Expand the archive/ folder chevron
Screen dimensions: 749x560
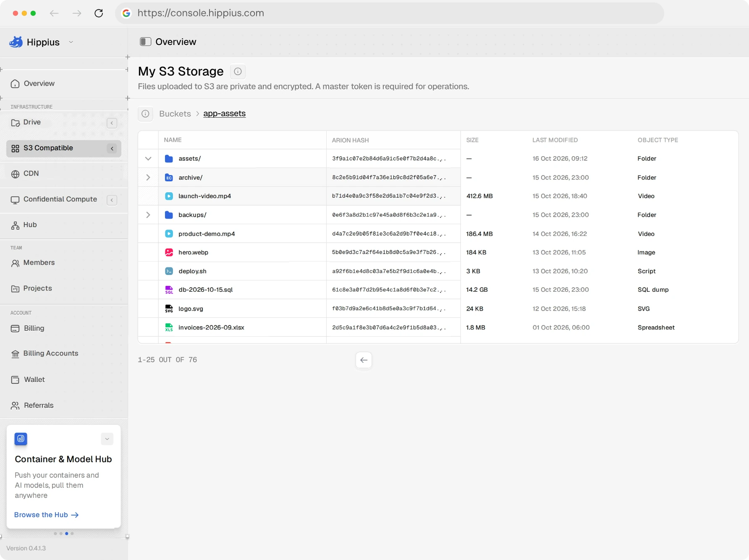point(148,178)
